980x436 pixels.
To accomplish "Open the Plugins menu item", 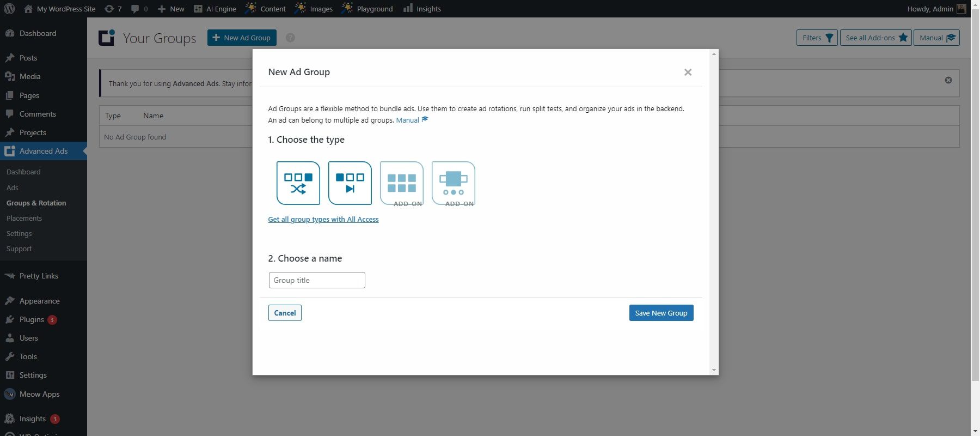I will point(32,319).
